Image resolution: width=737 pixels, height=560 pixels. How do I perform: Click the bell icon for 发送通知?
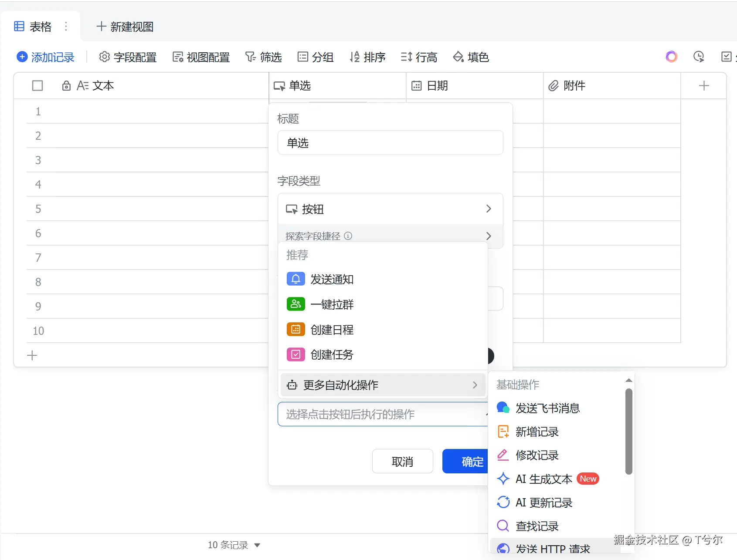[x=295, y=279]
